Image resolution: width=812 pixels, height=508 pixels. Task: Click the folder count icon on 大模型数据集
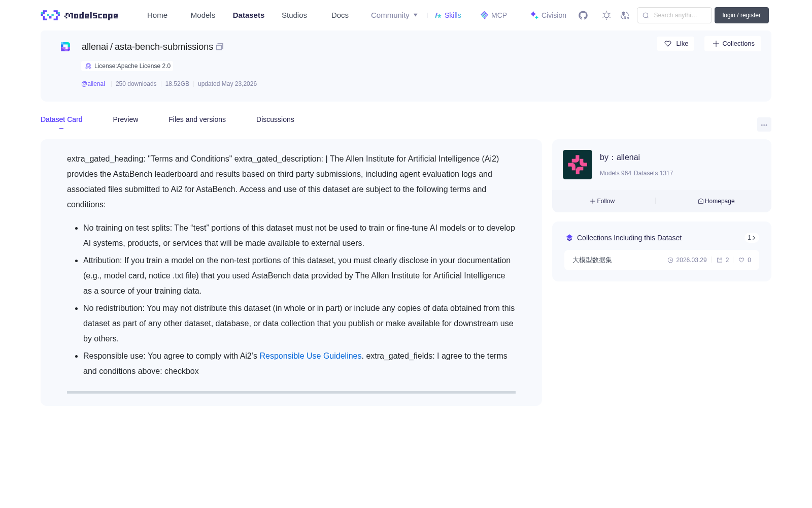pyautogui.click(x=720, y=260)
